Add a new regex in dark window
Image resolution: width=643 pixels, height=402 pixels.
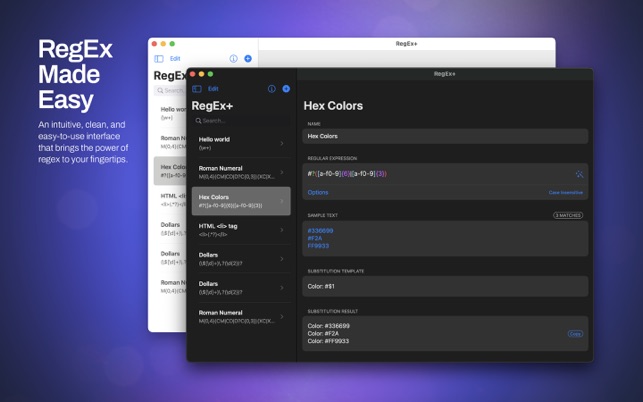pyautogui.click(x=286, y=89)
